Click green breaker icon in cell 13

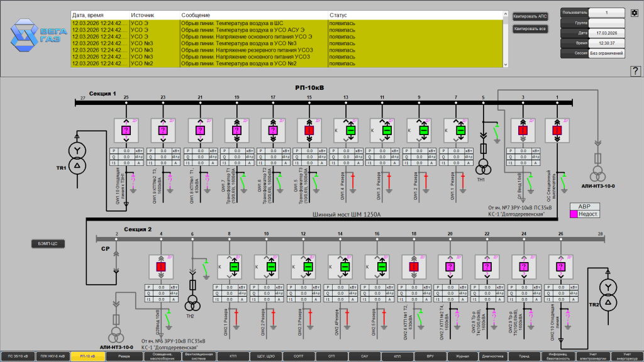(x=351, y=131)
